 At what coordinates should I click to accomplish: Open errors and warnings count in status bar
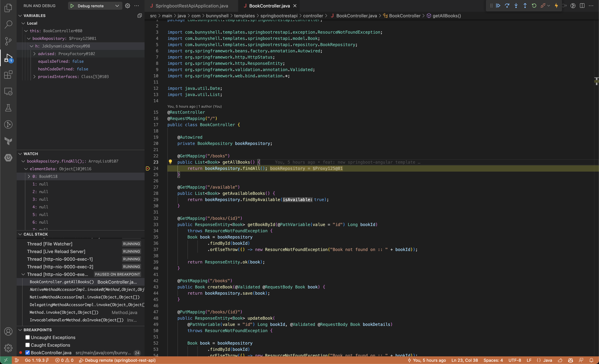[64, 360]
